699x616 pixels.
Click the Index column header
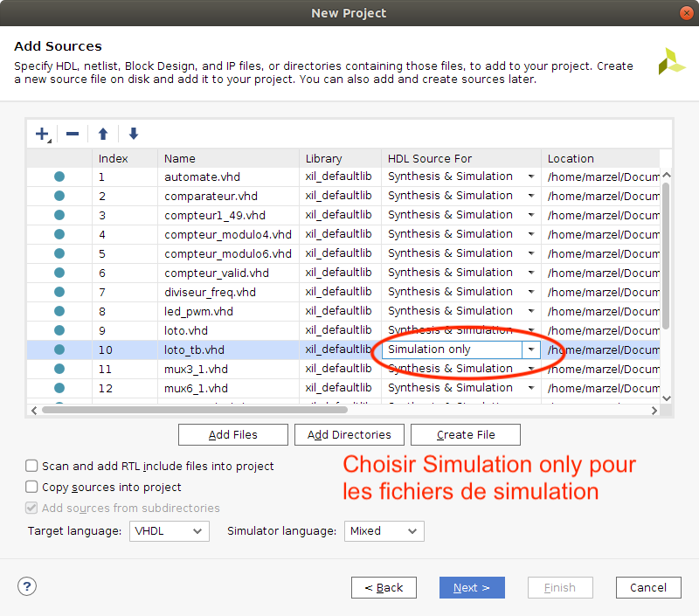click(x=125, y=159)
